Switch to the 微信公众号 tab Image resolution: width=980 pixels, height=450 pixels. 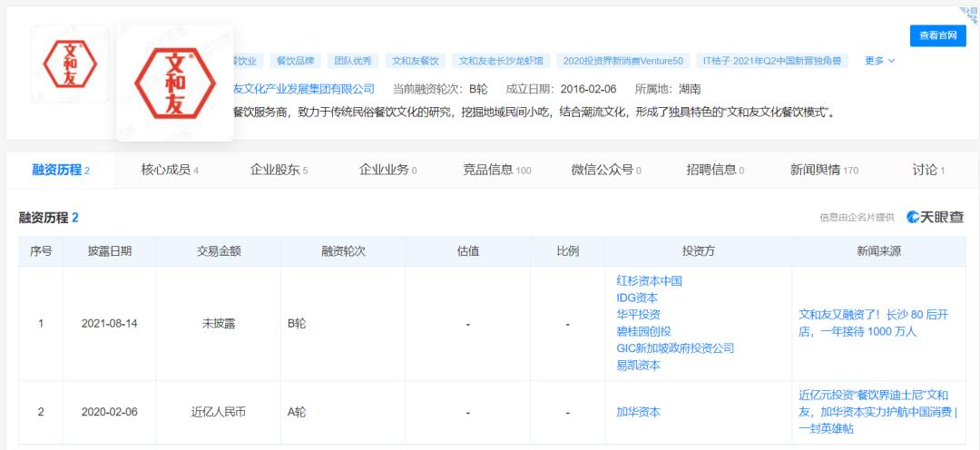[605, 170]
